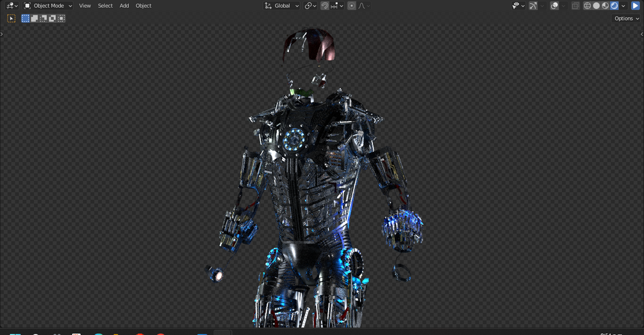Toggle show overlays

pos(554,6)
